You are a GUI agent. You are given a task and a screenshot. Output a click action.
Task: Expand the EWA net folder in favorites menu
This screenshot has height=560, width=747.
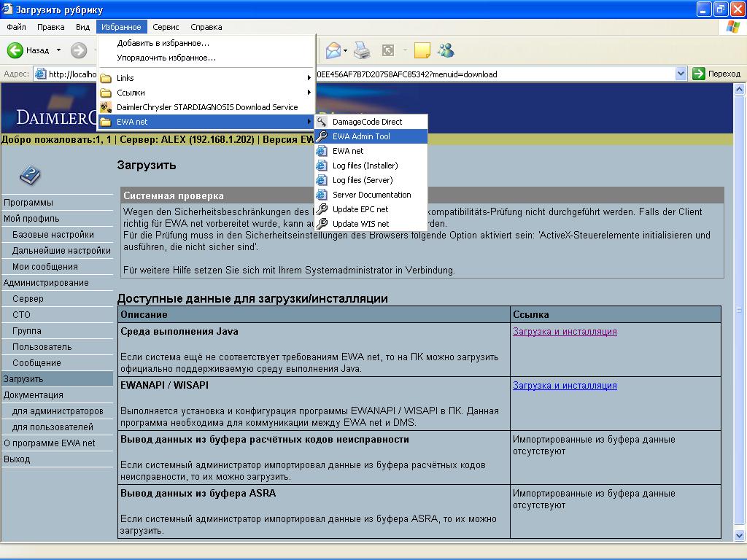pyautogui.click(x=206, y=122)
